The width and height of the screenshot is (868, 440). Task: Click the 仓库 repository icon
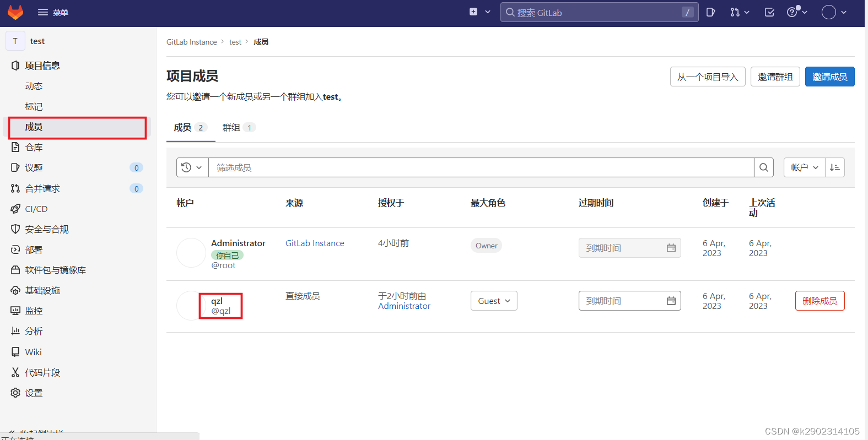pos(15,147)
